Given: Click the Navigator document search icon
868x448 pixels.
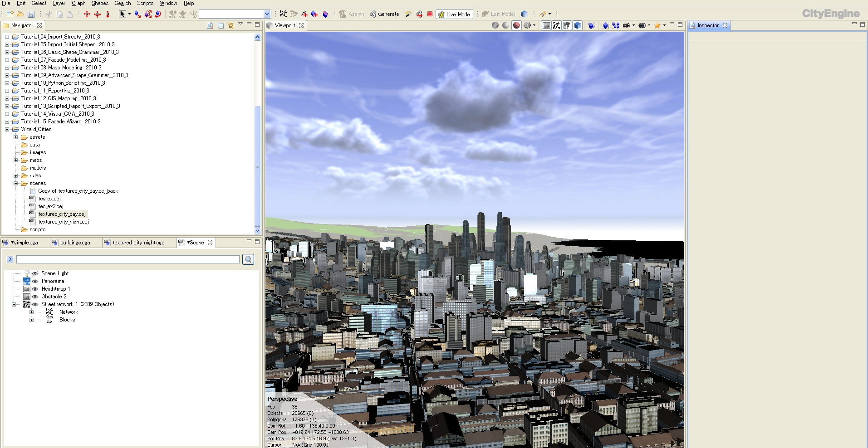Looking at the screenshot, I should point(210,25).
